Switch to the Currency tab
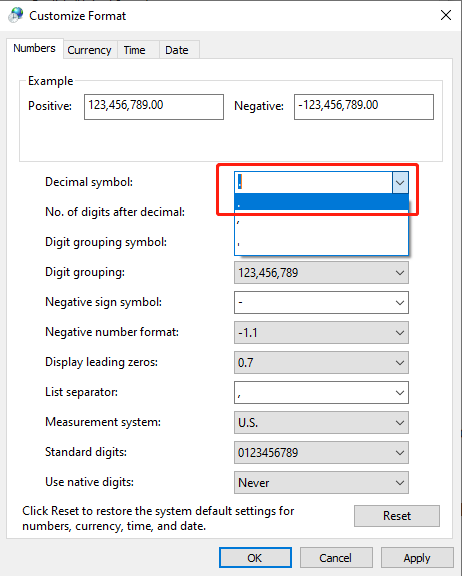The image size is (462, 576). click(x=89, y=50)
